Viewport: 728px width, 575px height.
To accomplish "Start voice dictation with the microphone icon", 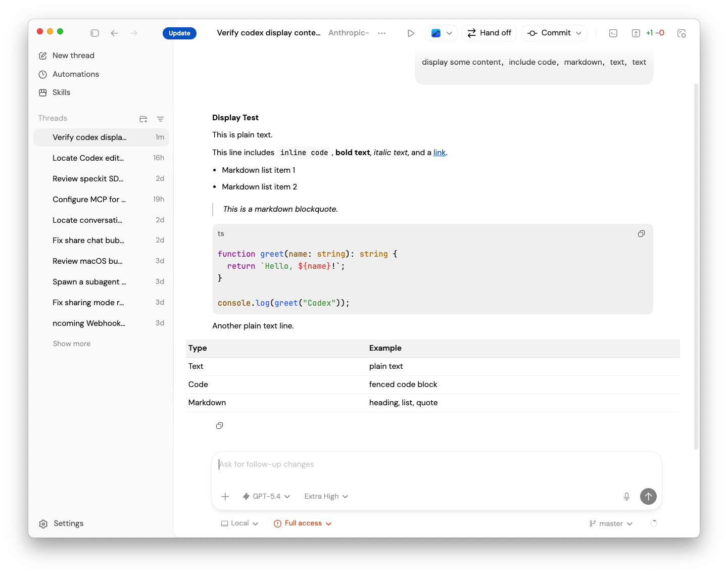I will [x=626, y=496].
